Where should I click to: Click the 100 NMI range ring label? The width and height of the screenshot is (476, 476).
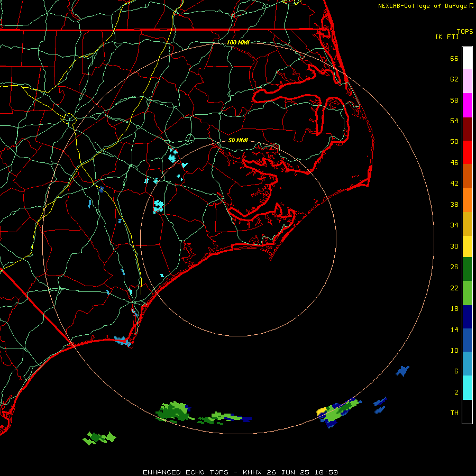[x=238, y=42]
